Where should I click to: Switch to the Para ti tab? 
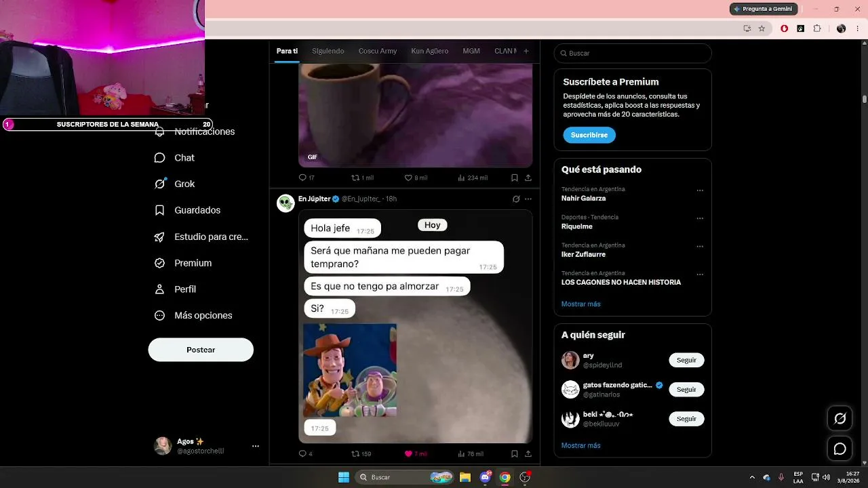[x=287, y=51]
